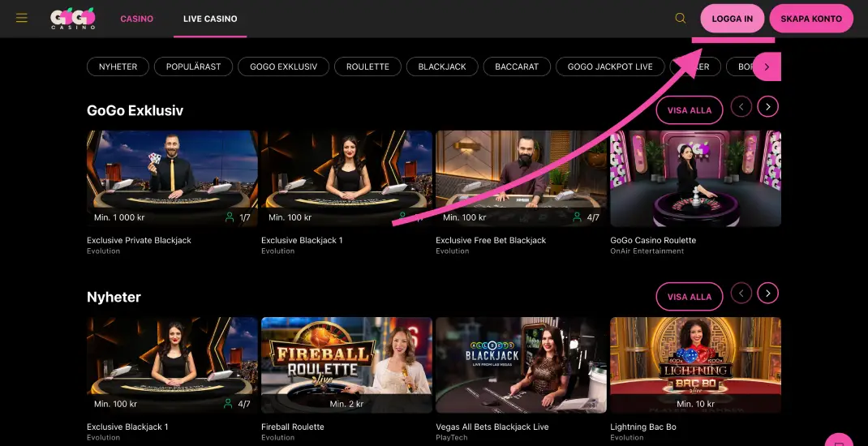Click the Exclusive Free Bet Blackjack title
This screenshot has width=868, height=446.
click(491, 240)
